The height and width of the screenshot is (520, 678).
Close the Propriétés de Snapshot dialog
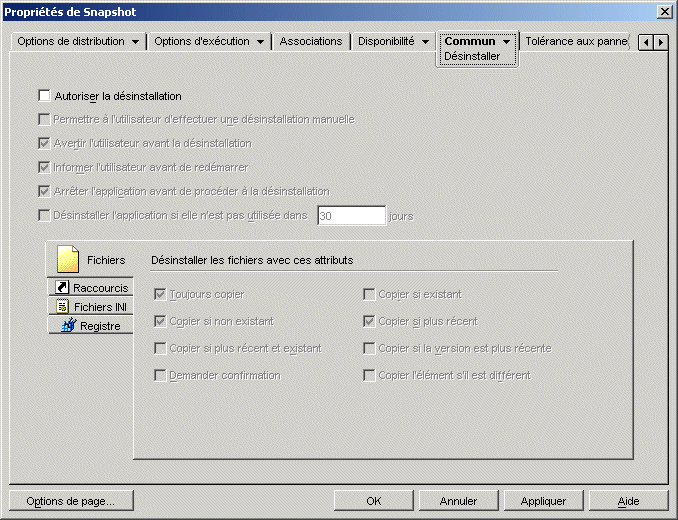click(664, 12)
